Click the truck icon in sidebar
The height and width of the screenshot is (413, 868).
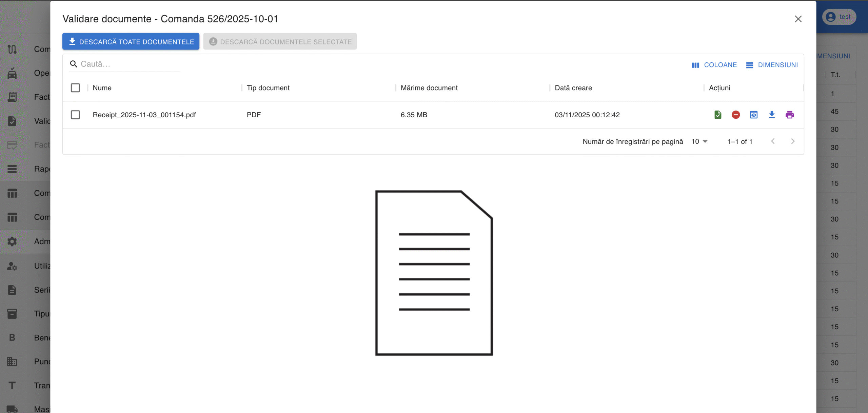[x=12, y=409]
